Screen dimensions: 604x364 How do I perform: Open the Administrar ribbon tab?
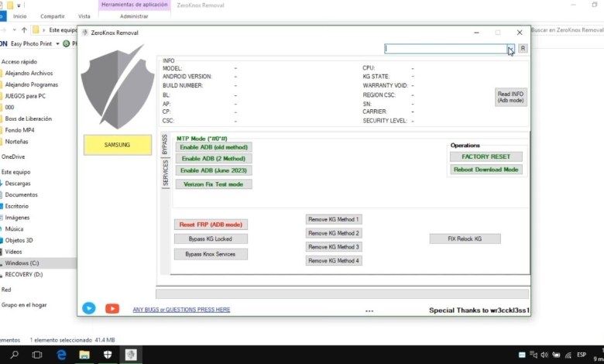(x=134, y=16)
